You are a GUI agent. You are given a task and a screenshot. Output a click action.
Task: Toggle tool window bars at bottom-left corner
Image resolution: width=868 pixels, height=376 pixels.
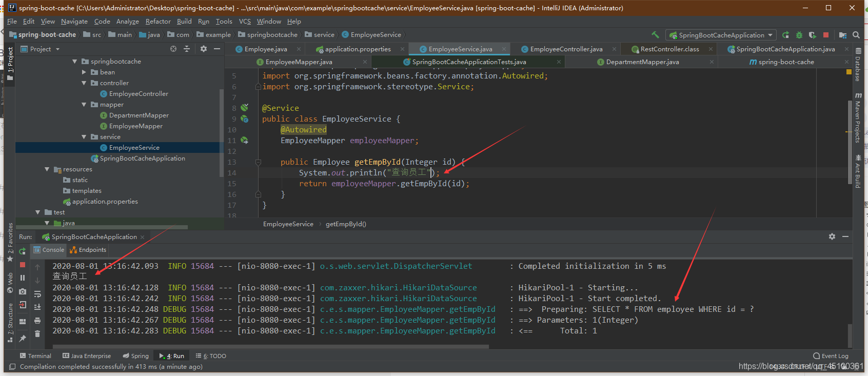12,367
